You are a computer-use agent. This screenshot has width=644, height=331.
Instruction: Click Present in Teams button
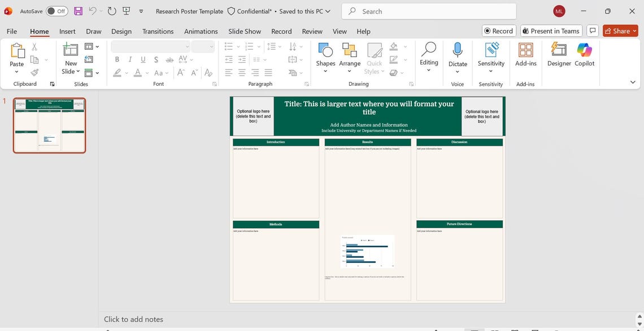point(551,31)
